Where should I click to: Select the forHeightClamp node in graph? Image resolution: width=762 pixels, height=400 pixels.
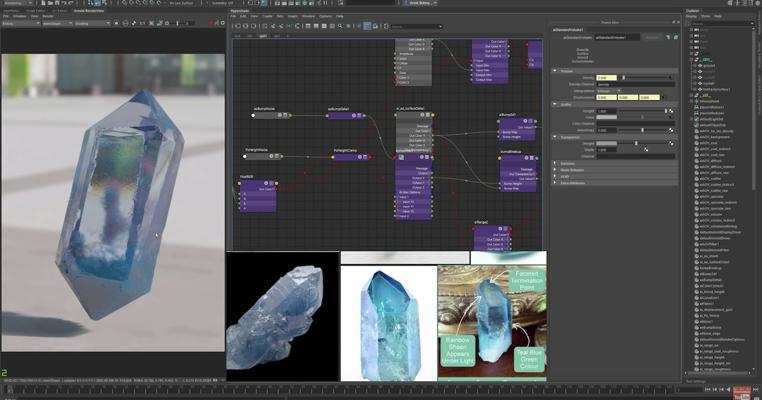pos(352,157)
